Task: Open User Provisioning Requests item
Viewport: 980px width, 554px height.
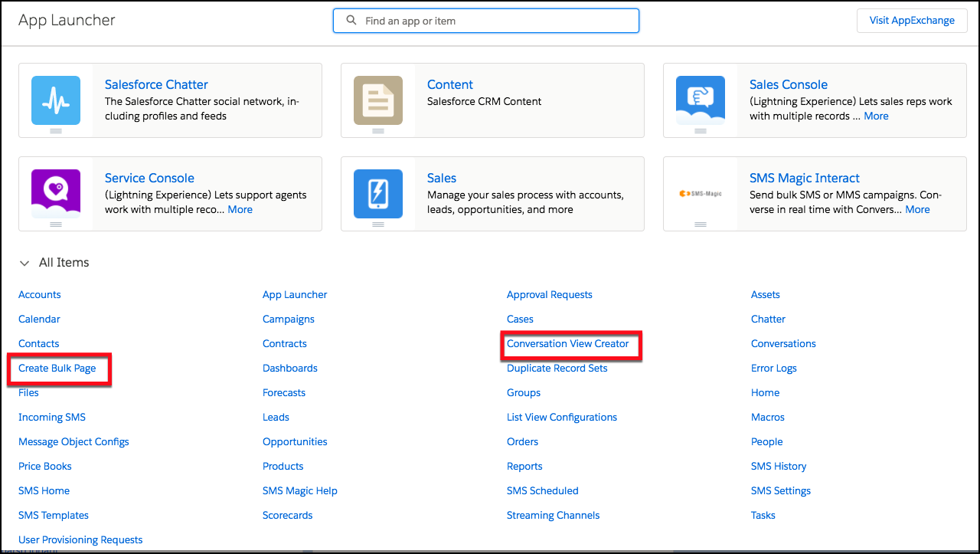Action: [80, 540]
